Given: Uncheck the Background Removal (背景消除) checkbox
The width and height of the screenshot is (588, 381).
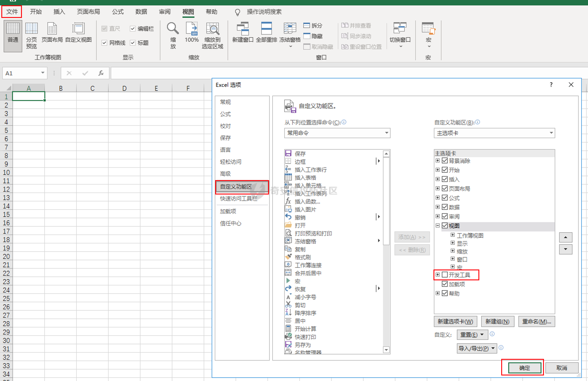Looking at the screenshot, I should pos(445,160).
